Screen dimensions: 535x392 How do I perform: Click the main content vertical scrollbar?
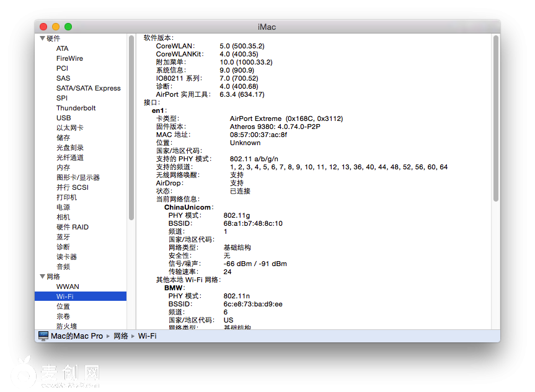495,118
